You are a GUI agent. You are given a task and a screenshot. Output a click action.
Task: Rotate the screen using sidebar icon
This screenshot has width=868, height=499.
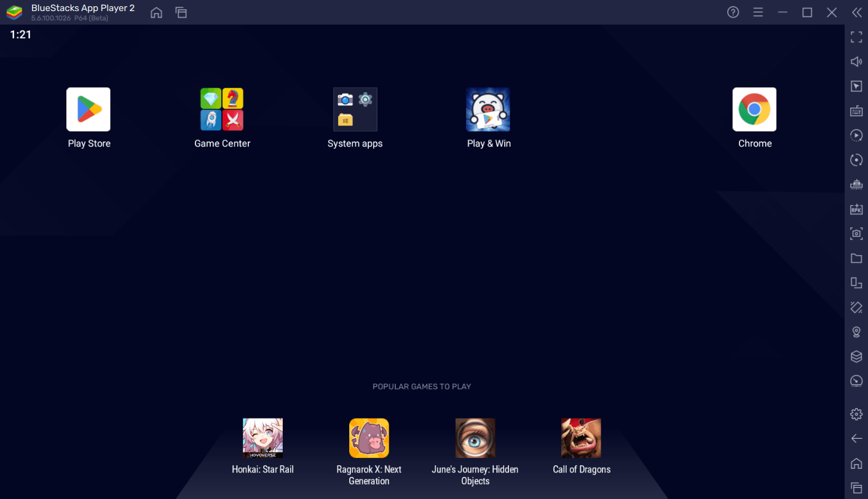(x=856, y=307)
